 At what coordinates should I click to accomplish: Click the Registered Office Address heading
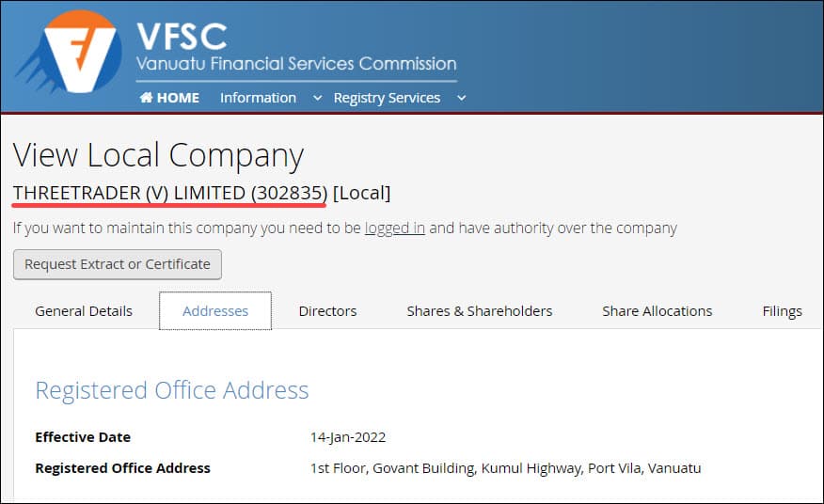pos(172,390)
